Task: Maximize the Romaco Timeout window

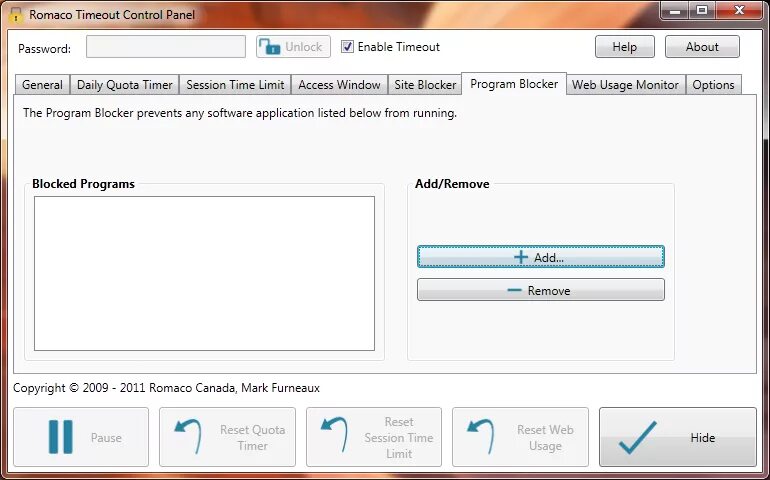Action: point(702,10)
